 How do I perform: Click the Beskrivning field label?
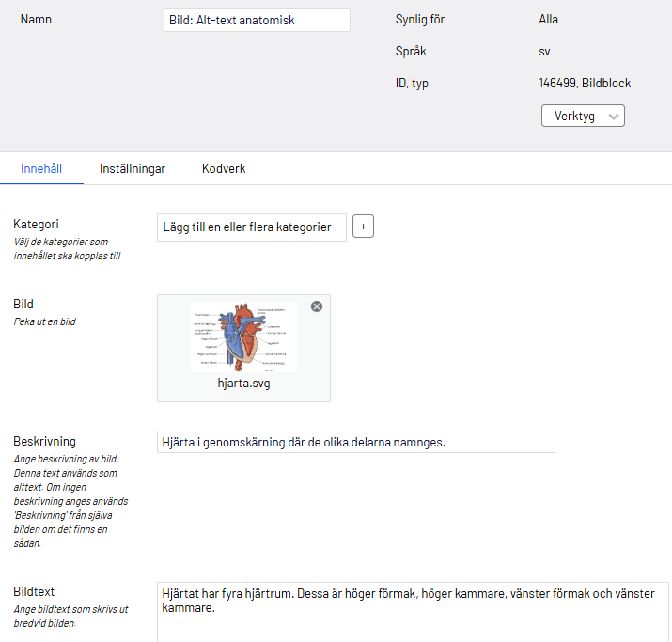(x=44, y=441)
